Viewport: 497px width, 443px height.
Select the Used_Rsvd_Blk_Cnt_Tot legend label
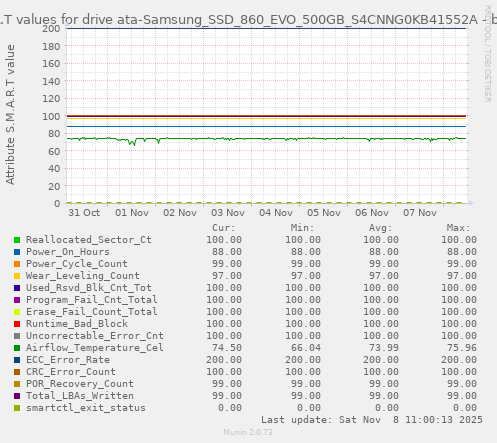89,288
